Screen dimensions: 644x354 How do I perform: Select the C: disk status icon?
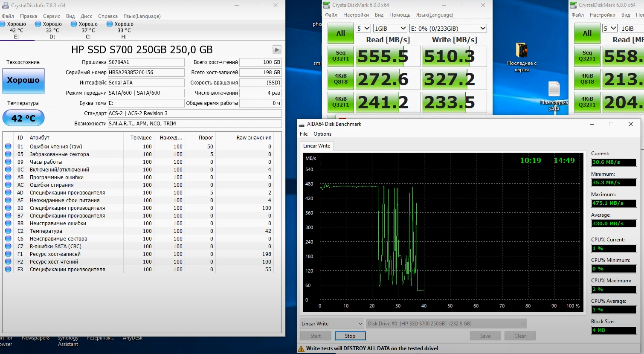(74, 24)
